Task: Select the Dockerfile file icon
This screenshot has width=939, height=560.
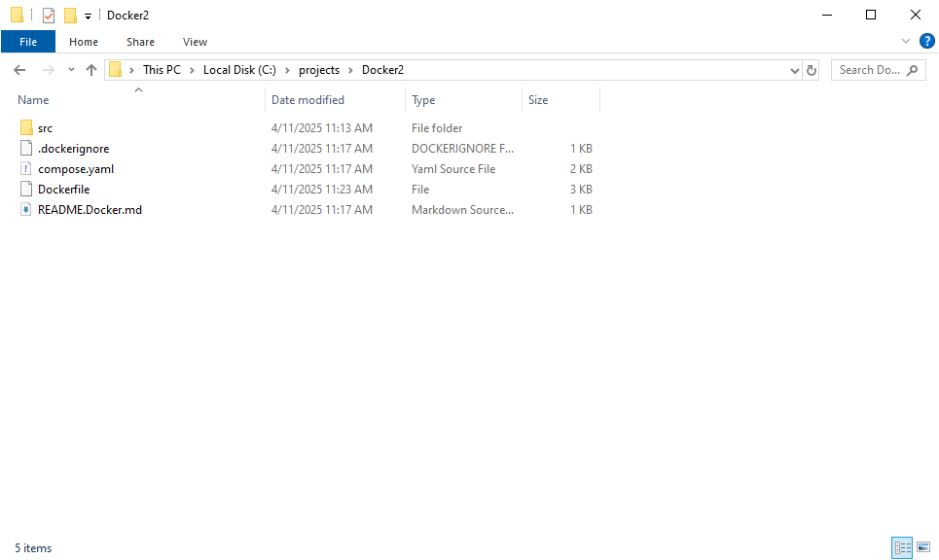Action: click(25, 189)
